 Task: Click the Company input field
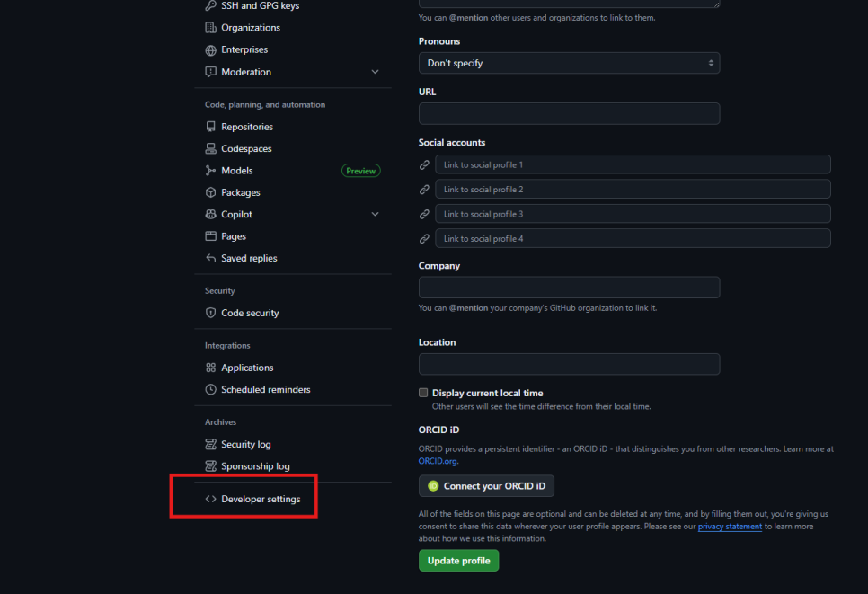point(569,288)
